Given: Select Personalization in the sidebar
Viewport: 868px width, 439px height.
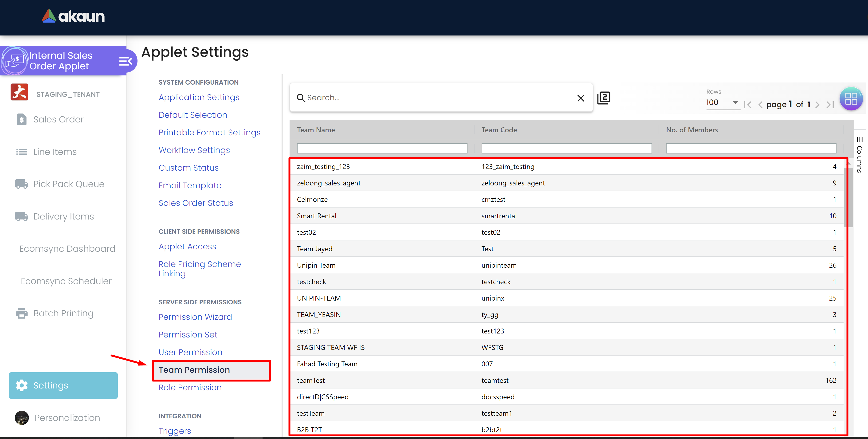Looking at the screenshot, I should coord(67,418).
